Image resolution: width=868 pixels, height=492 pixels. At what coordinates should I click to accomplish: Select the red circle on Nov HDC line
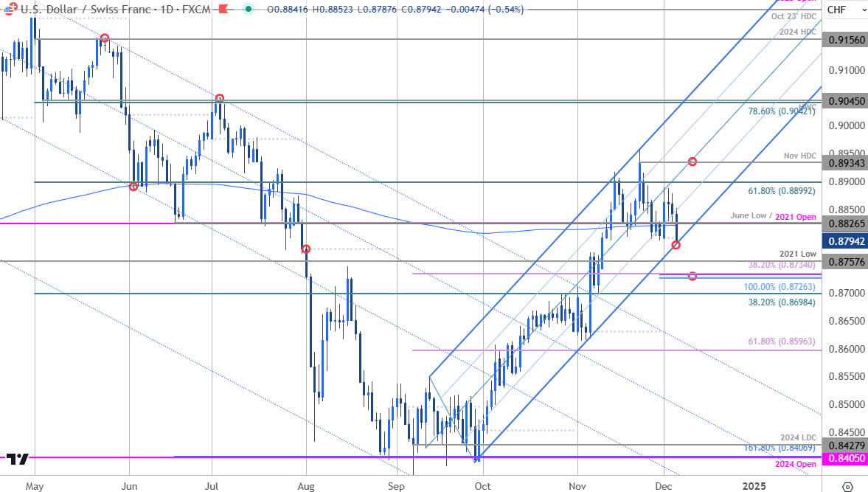(692, 162)
